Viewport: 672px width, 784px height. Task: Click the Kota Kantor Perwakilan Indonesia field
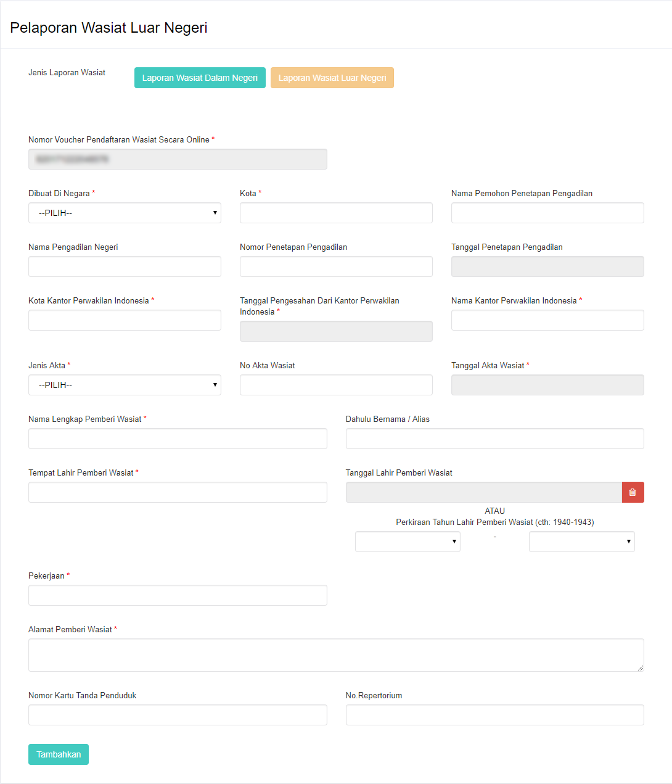coord(125,320)
